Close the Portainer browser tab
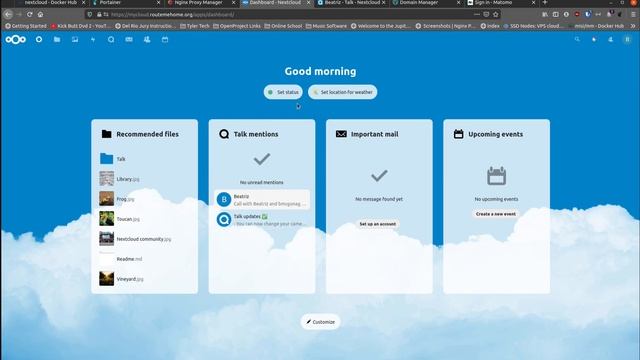The width and height of the screenshot is (640, 360). coord(158,2)
